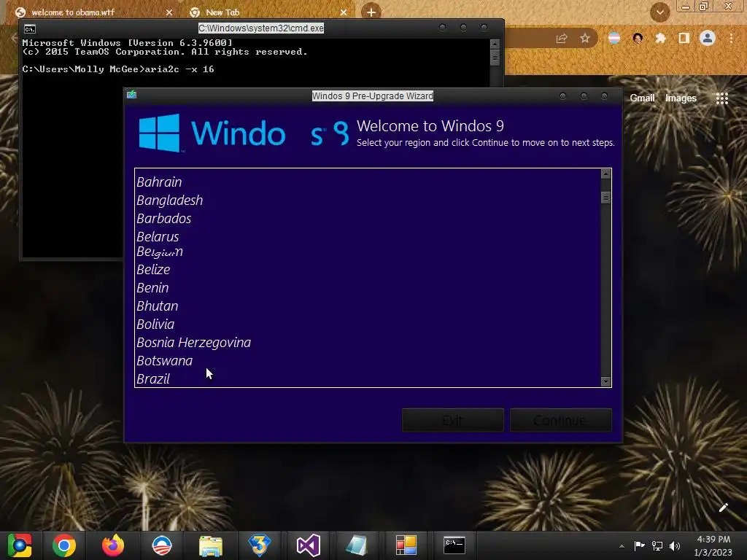Open the Gmail link

tap(642, 98)
